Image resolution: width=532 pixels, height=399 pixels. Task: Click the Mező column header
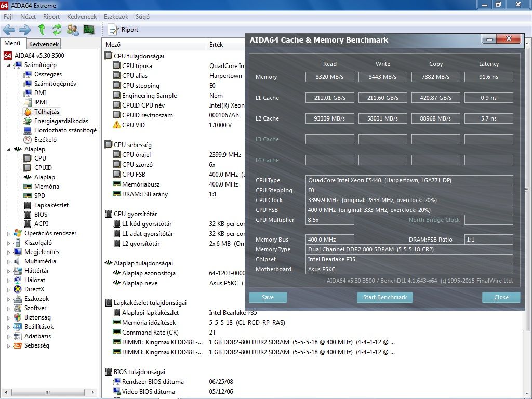tap(154, 45)
